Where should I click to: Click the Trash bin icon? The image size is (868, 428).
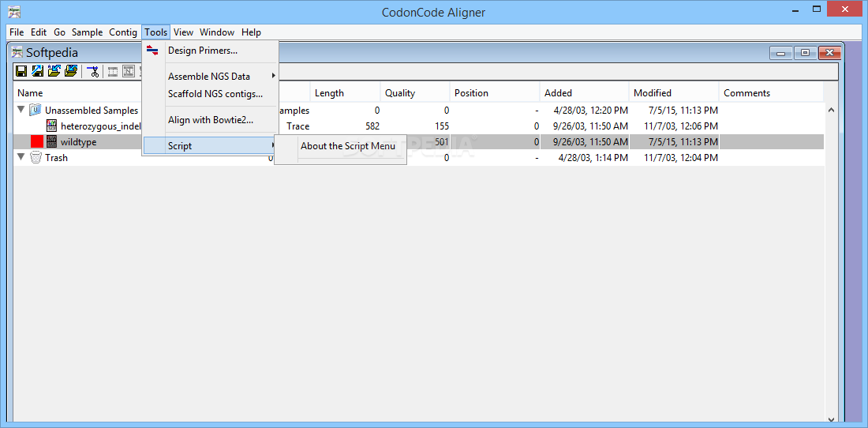coord(36,158)
